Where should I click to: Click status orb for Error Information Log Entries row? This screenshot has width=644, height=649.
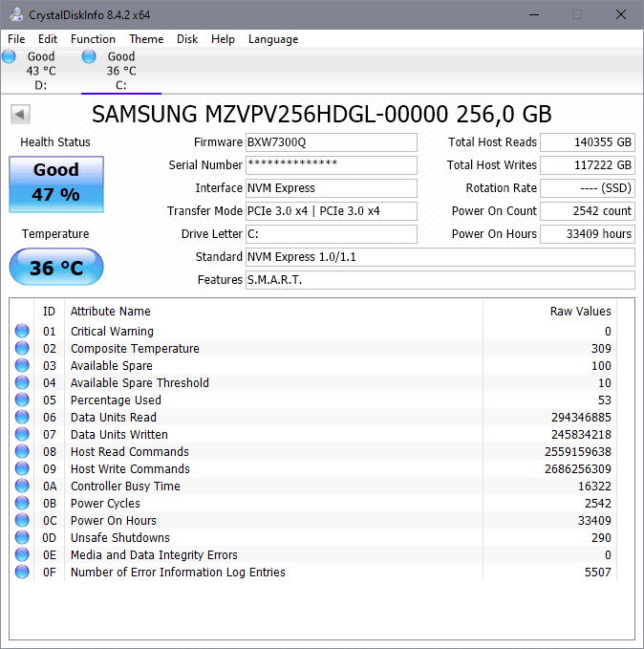pos(22,572)
